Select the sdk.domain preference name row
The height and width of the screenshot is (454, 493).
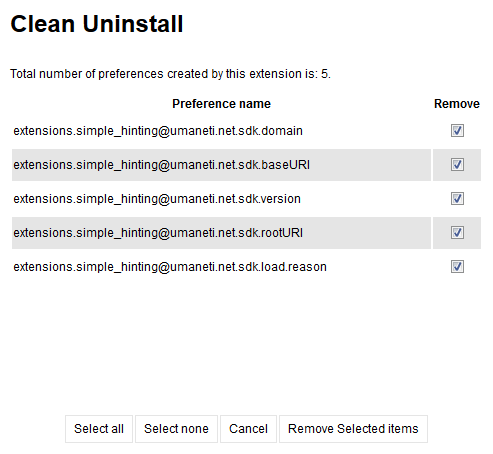[221, 131]
